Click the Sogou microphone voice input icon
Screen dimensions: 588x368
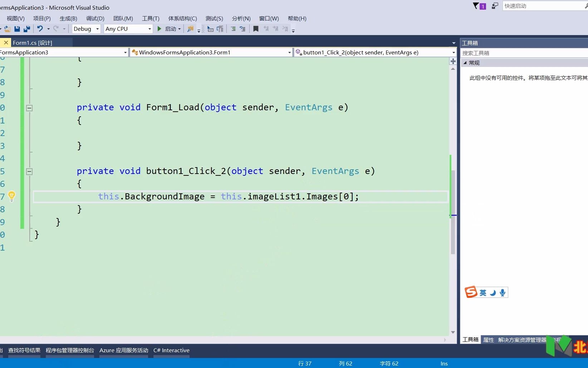coord(503,293)
